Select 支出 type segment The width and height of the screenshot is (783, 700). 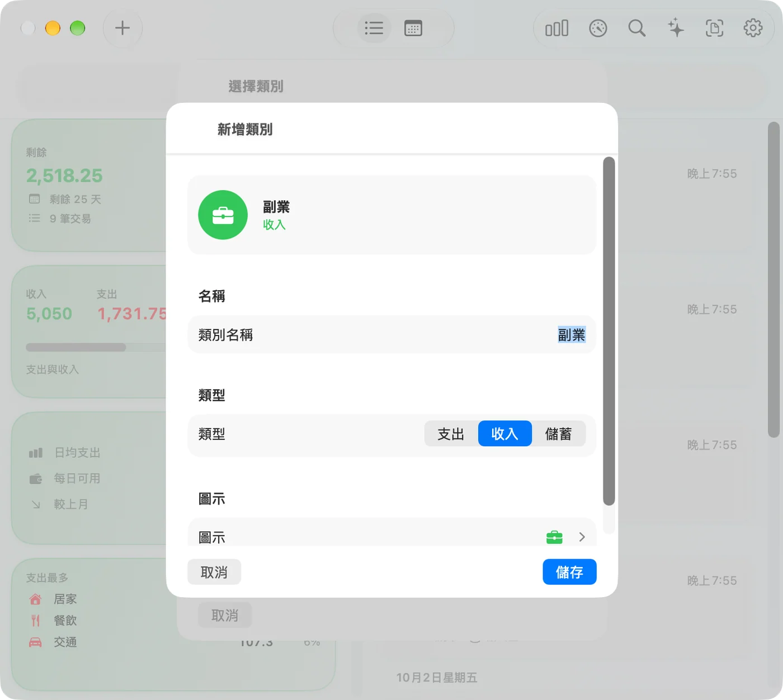coord(451,434)
